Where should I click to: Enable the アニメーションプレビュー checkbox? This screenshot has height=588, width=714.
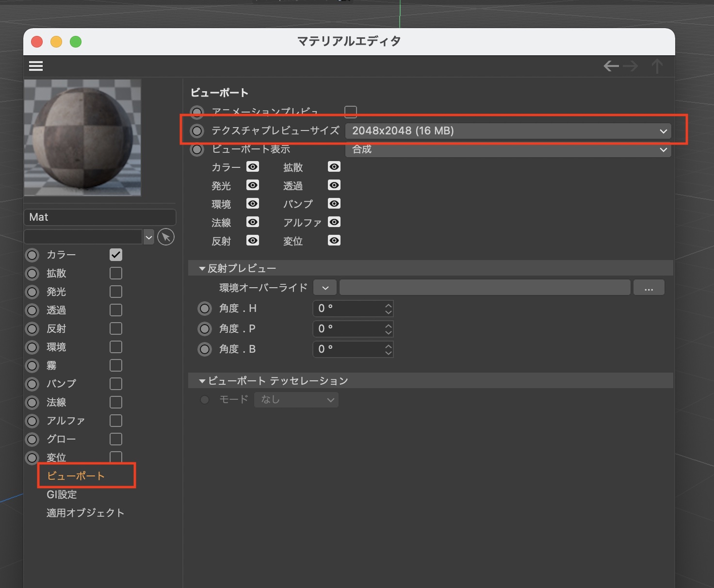pos(351,112)
